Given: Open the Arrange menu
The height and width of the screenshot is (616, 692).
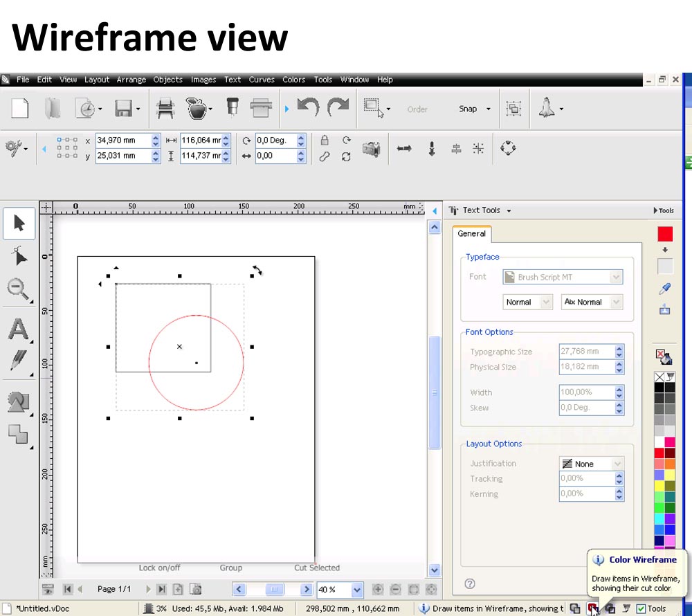Looking at the screenshot, I should pyautogui.click(x=131, y=80).
